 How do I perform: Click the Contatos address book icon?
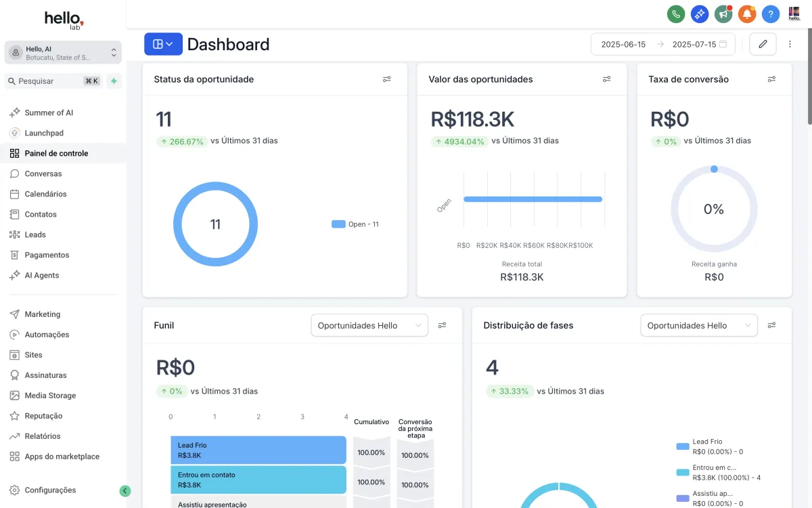click(x=14, y=214)
